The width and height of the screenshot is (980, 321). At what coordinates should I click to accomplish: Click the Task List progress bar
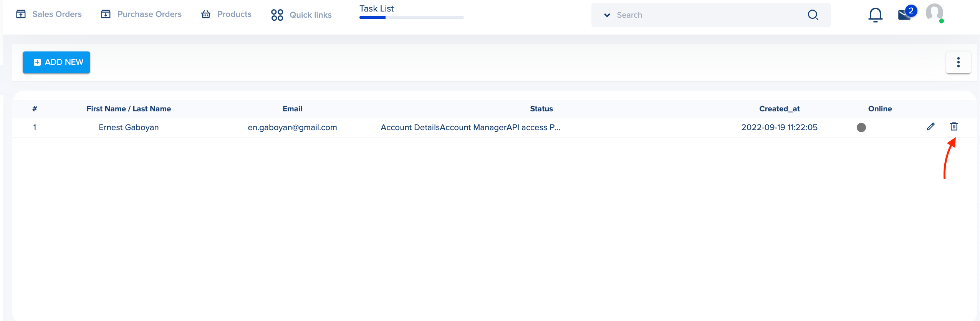[x=411, y=18]
